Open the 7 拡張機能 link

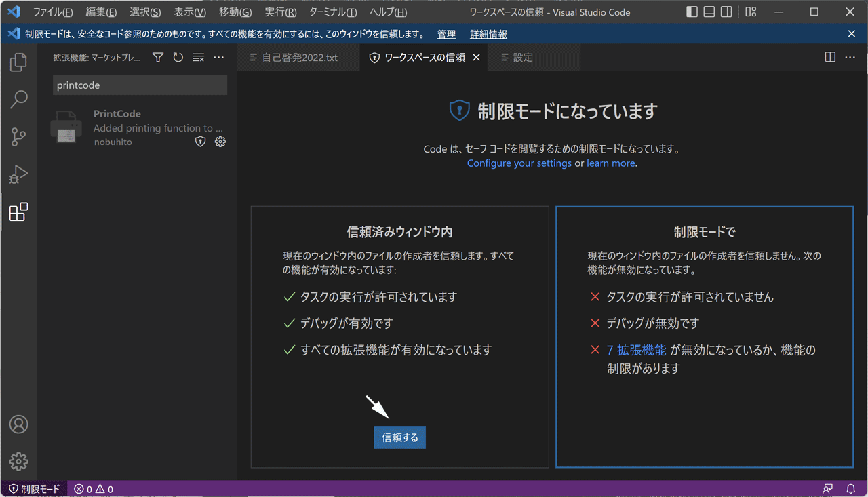pos(637,350)
